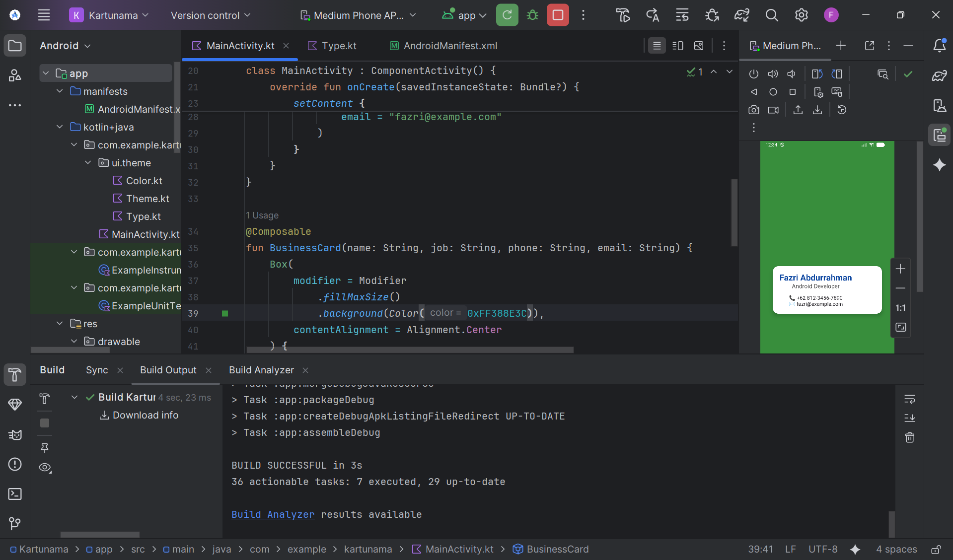
Task: Click the Debug app bug icon
Action: click(x=532, y=15)
